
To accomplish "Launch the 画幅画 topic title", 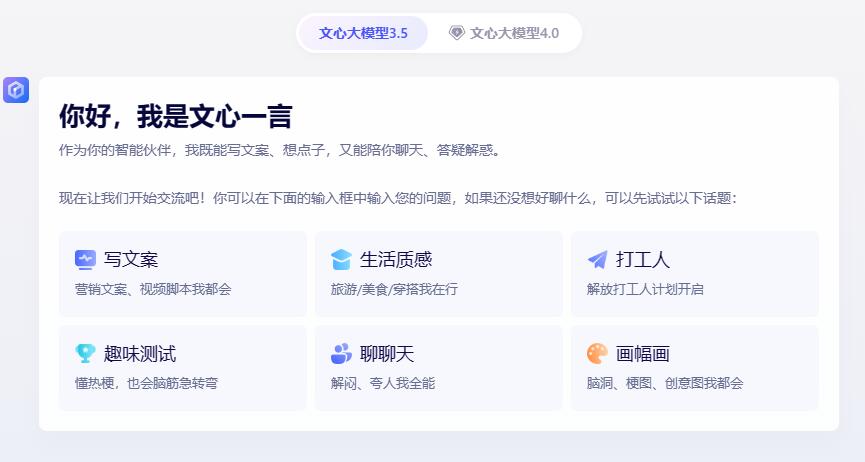I will pyautogui.click(x=642, y=354).
